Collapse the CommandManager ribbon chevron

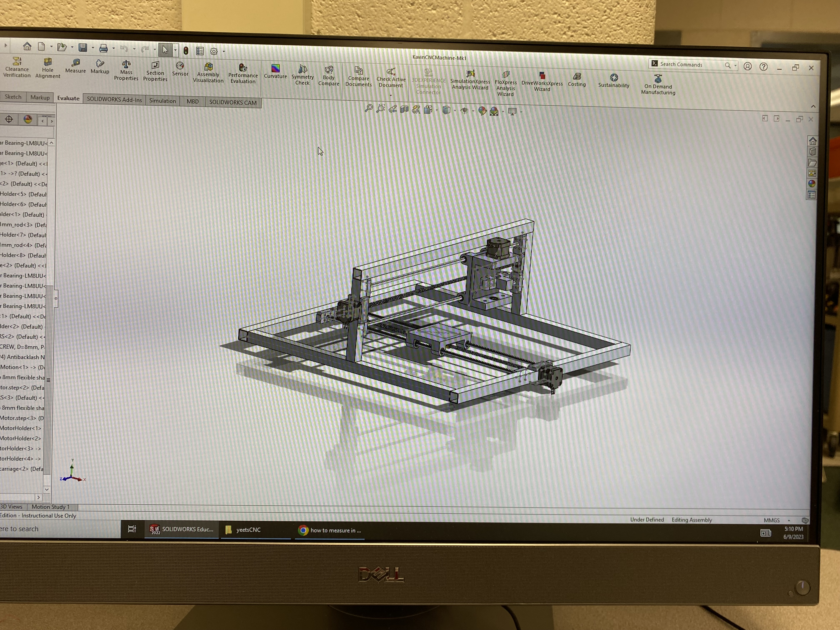coord(813,106)
